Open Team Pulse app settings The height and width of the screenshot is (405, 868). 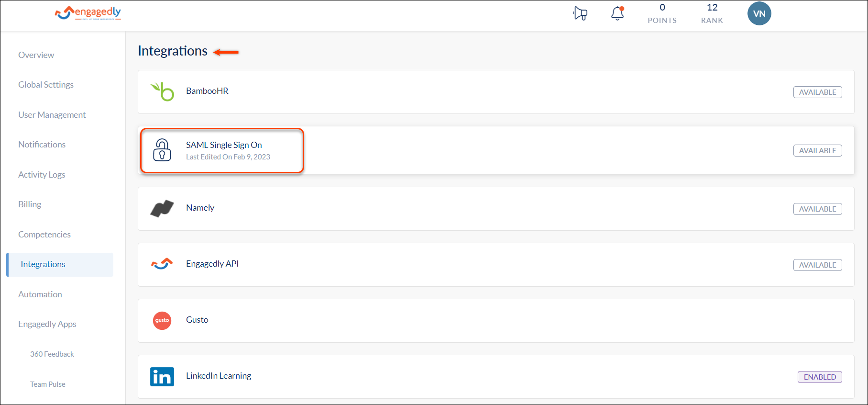tap(48, 384)
